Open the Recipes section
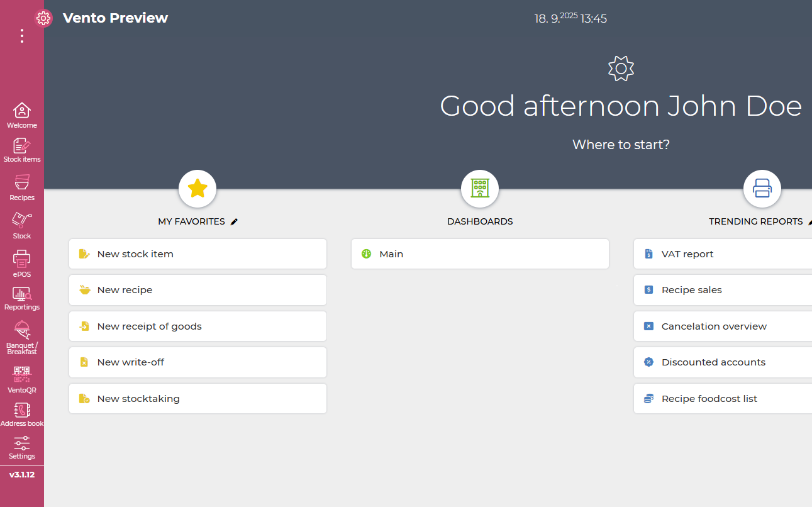 tap(22, 188)
